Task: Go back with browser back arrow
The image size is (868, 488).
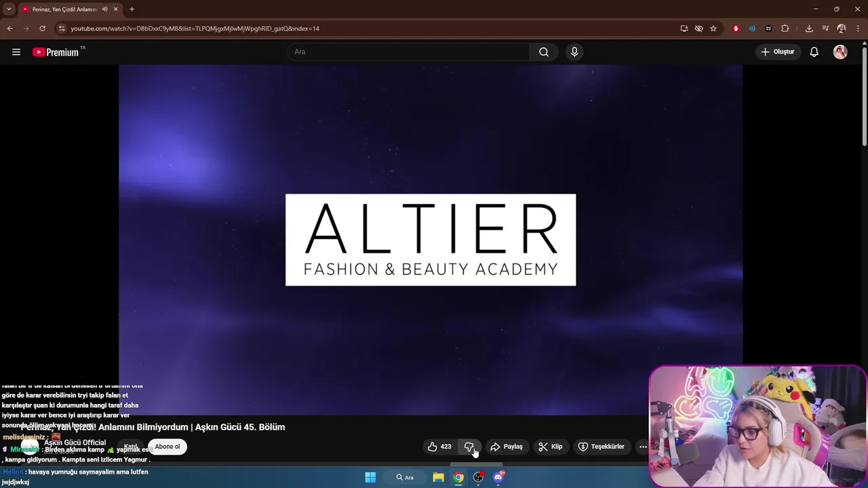Action: point(9,28)
